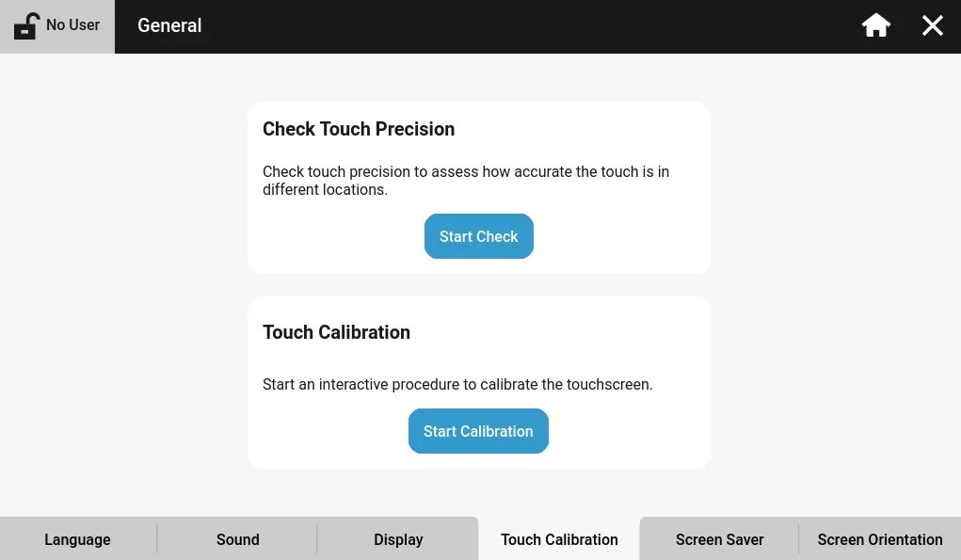The height and width of the screenshot is (560, 961).
Task: Open the Sound tab
Action: (x=237, y=539)
